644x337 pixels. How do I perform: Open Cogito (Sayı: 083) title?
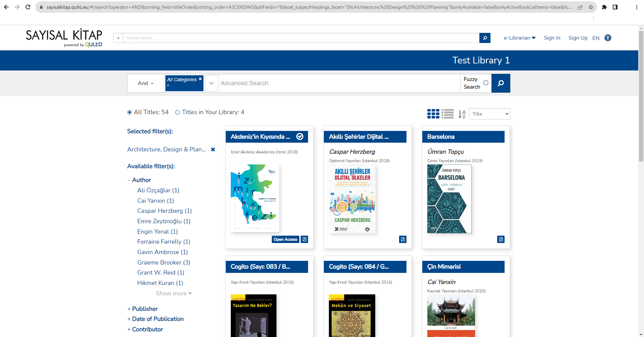pyautogui.click(x=260, y=267)
